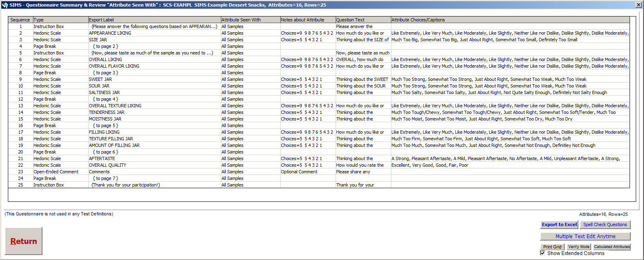Open Calculated Attributes
The width and height of the screenshot is (644, 260).
pyautogui.click(x=611, y=247)
